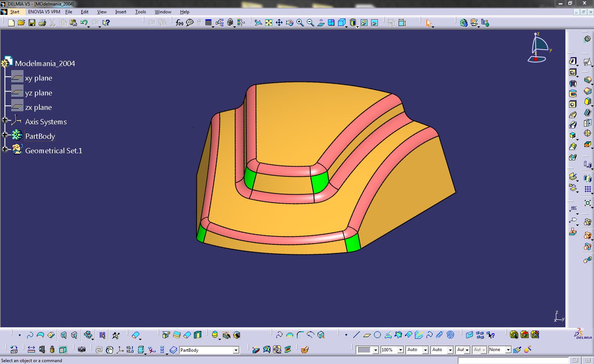Open the ENOVIA V5 VPM menu
Screen dimensions: 594x364
pyautogui.click(x=44, y=12)
